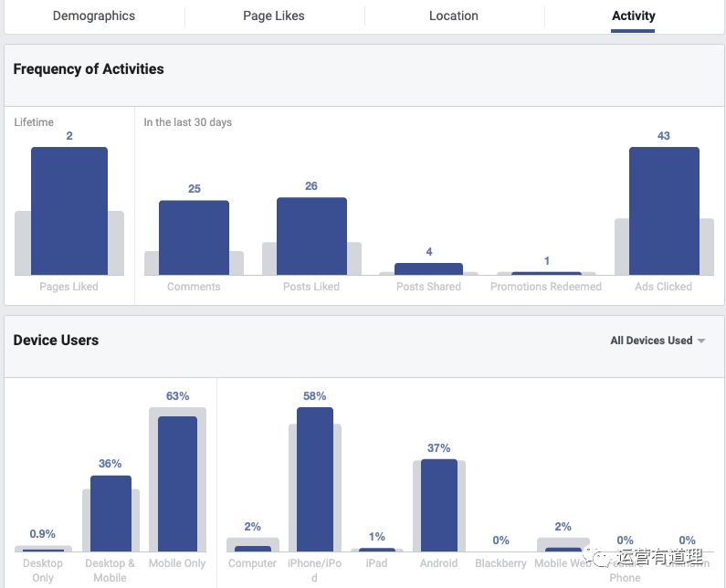Click the Desktop Only bar at 0.9%
This screenshot has height=588, width=726.
point(43,549)
